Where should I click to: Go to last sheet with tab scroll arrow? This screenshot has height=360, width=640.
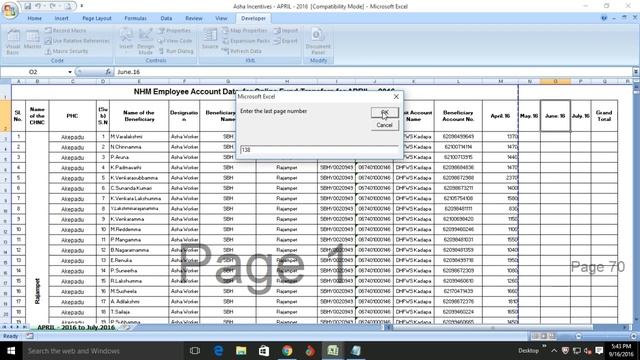(24, 327)
